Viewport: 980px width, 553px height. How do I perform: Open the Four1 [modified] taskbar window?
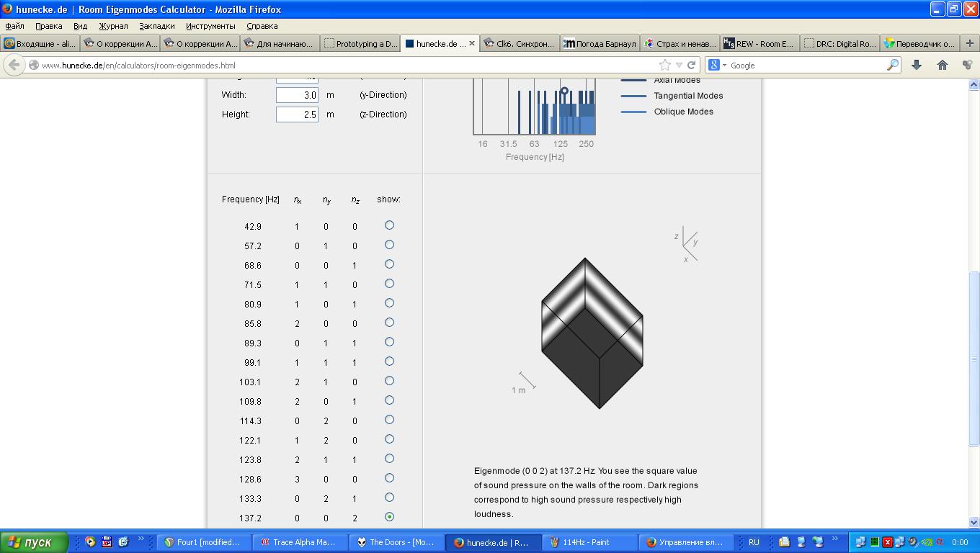tap(204, 542)
